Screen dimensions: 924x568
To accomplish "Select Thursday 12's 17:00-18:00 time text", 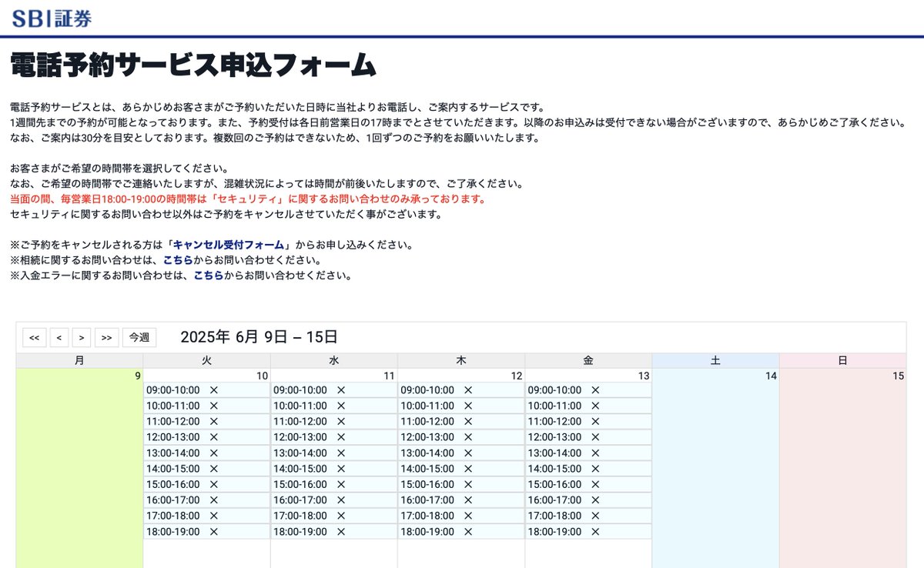I will click(427, 516).
